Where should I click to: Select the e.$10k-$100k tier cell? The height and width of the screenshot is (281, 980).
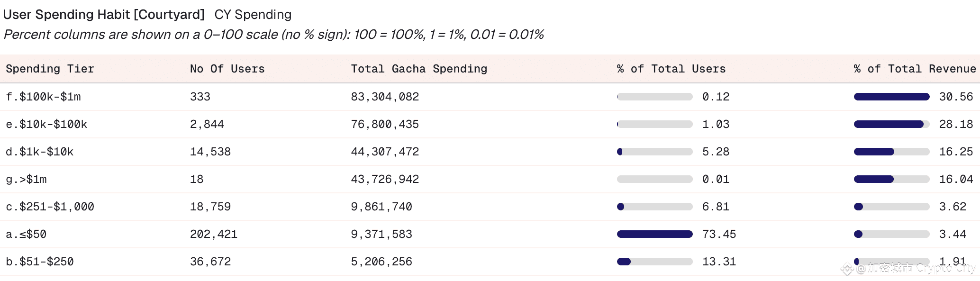[46, 124]
